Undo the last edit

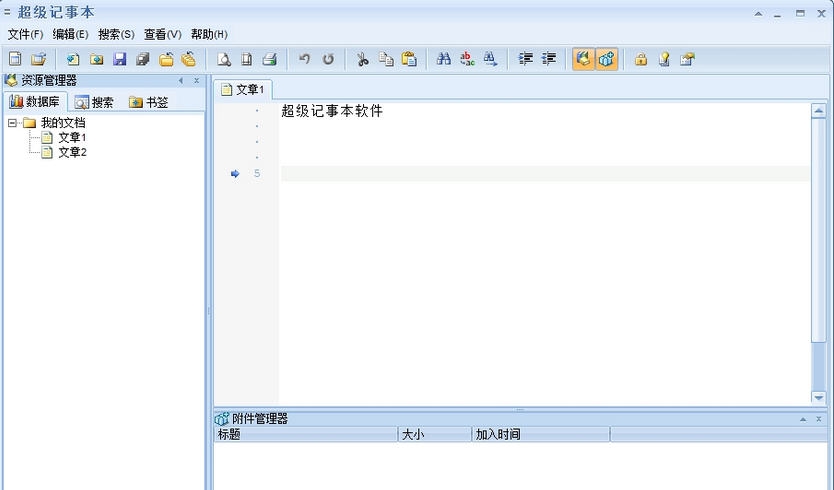point(304,59)
